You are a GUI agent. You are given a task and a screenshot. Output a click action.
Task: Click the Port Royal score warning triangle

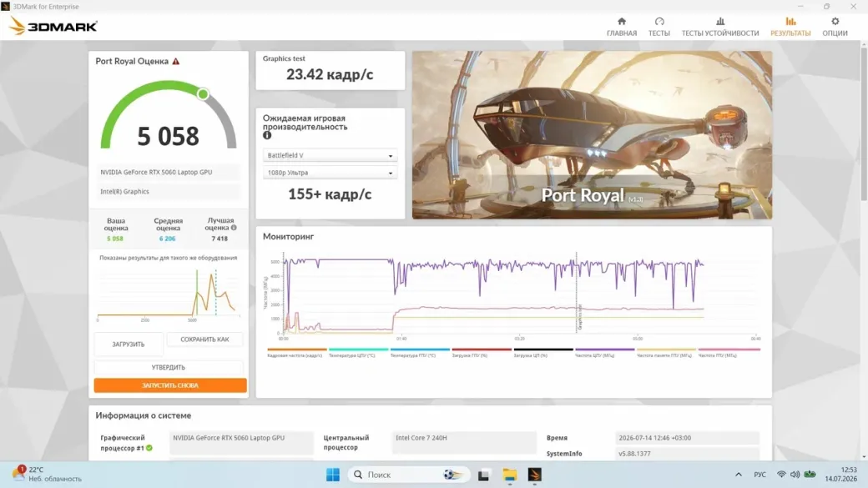pos(176,62)
